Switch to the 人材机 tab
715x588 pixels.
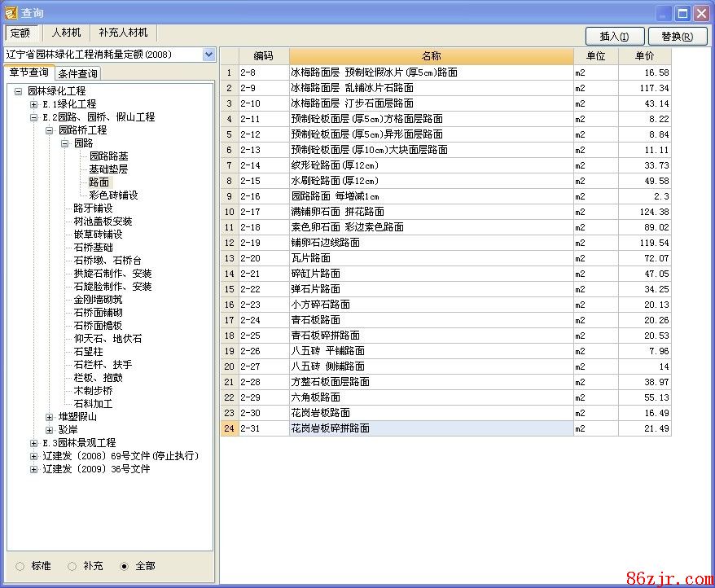[x=66, y=33]
